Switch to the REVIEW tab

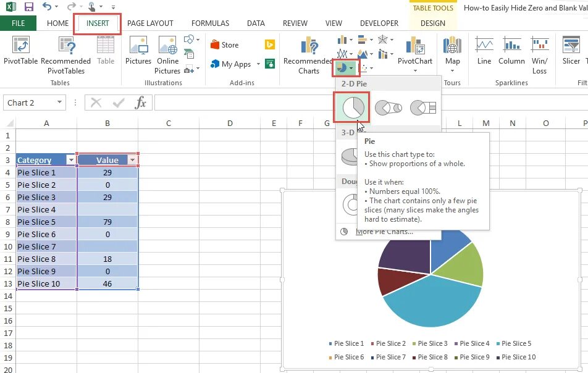(x=295, y=23)
